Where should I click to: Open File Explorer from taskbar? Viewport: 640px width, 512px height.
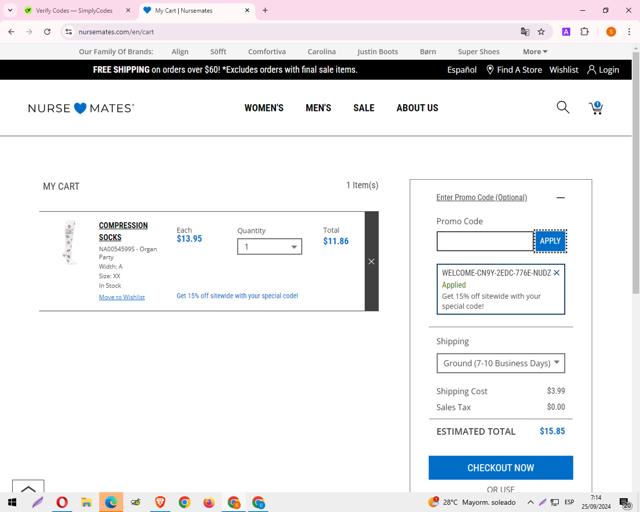point(86,502)
